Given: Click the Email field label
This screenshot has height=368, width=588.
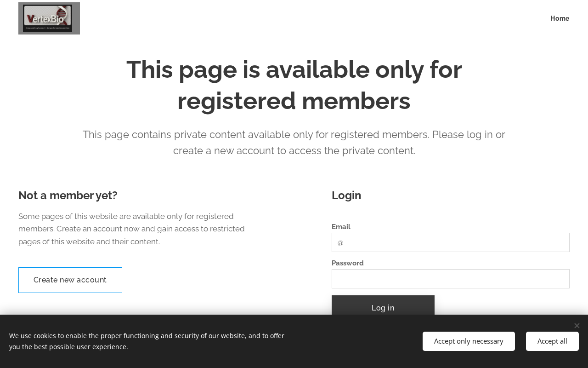Looking at the screenshot, I should (x=341, y=227).
